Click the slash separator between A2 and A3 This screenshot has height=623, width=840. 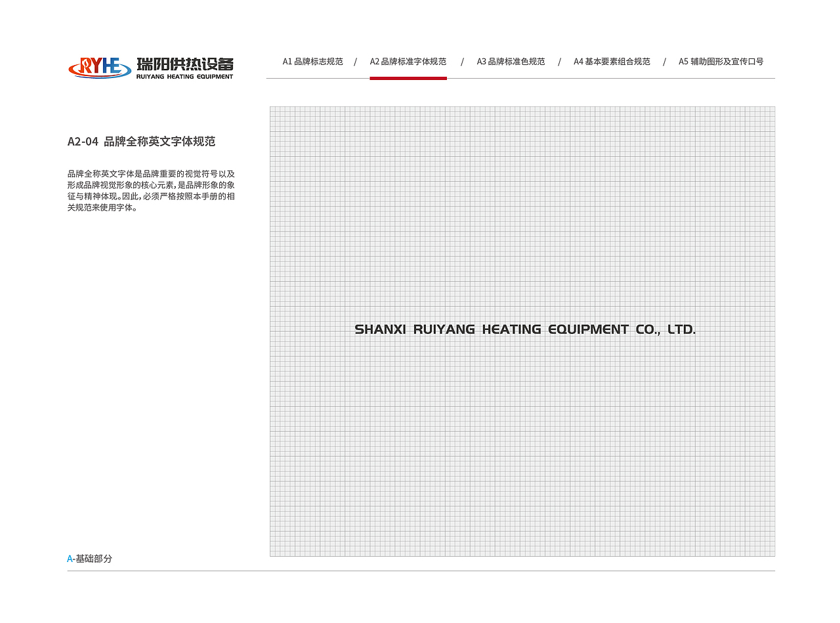coord(461,61)
